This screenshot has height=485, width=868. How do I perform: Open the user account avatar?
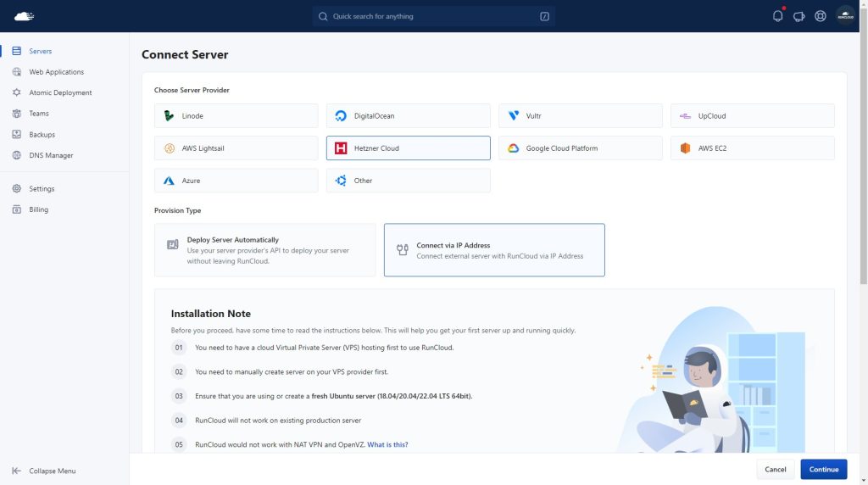pyautogui.click(x=845, y=16)
